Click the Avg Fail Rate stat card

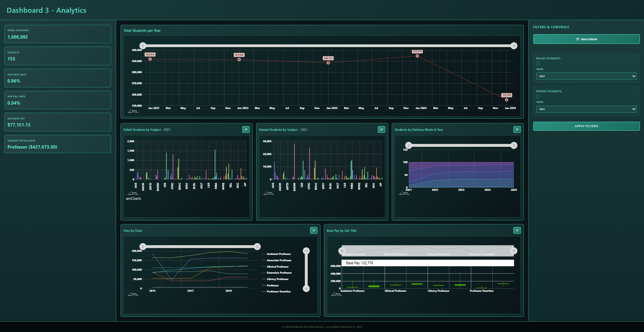tap(58, 100)
